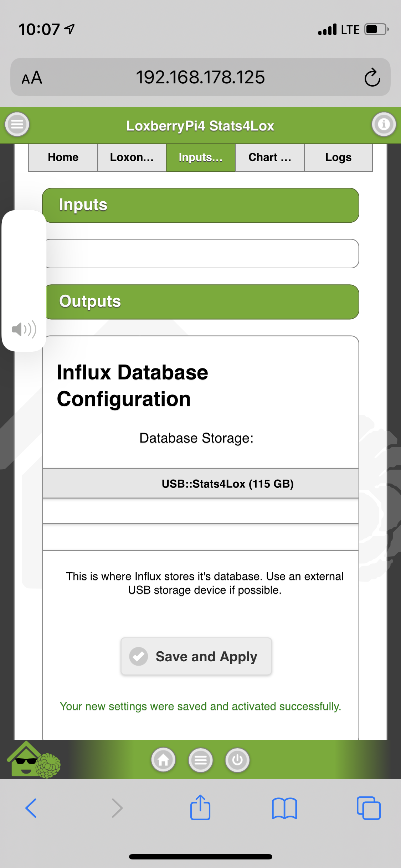Collapse the Inputs section header

[201, 205]
